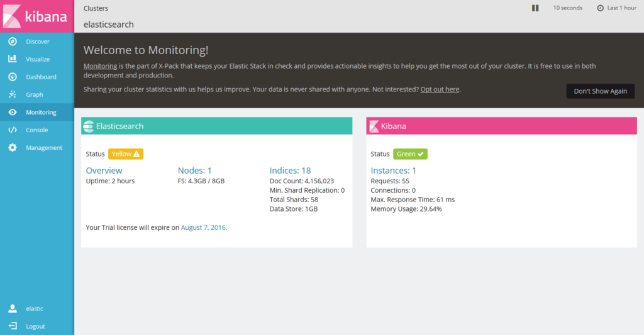Open Discover via its compass icon
Viewport: 644px width, 335px height.
click(x=13, y=42)
